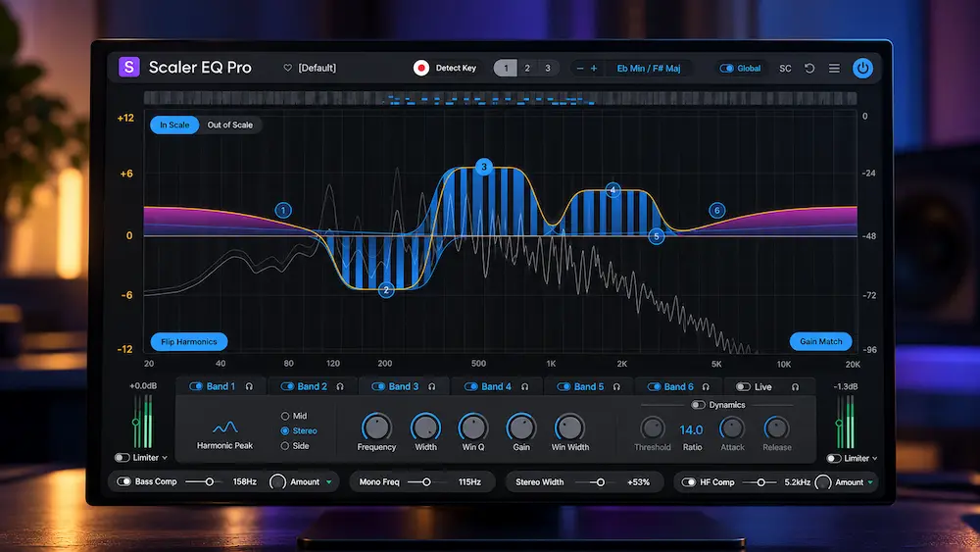Viewport: 980px width, 552px height.
Task: Enable the Dynamics toggle switch
Action: coord(698,405)
